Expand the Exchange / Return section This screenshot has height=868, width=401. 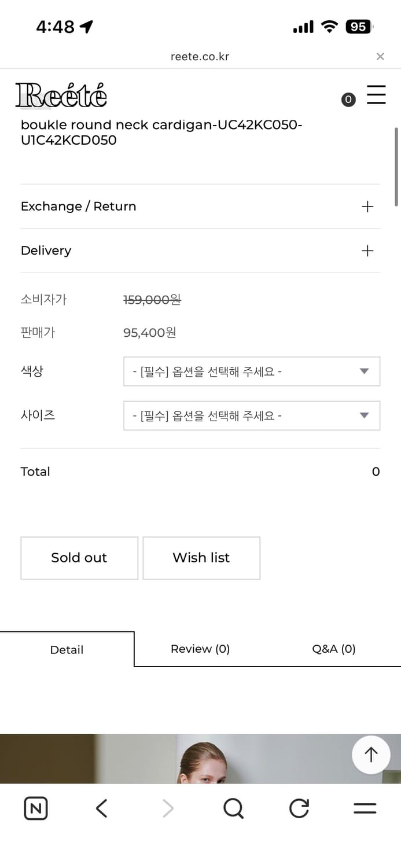tap(367, 206)
